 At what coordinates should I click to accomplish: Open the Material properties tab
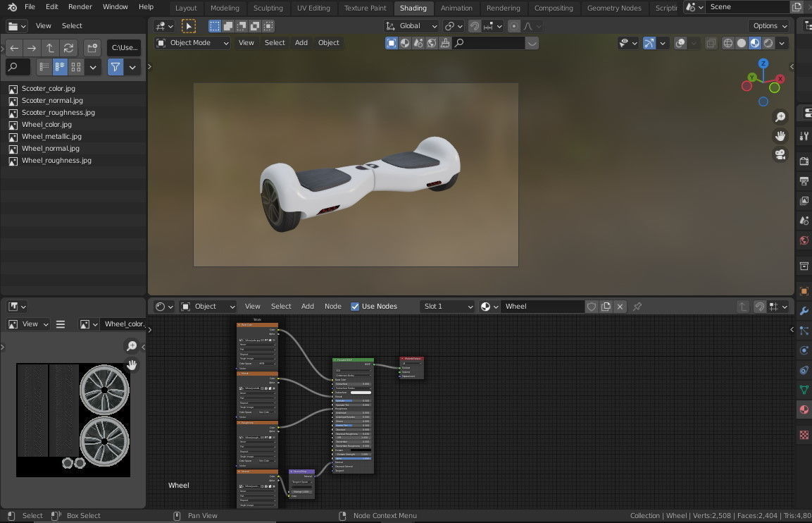pos(804,410)
